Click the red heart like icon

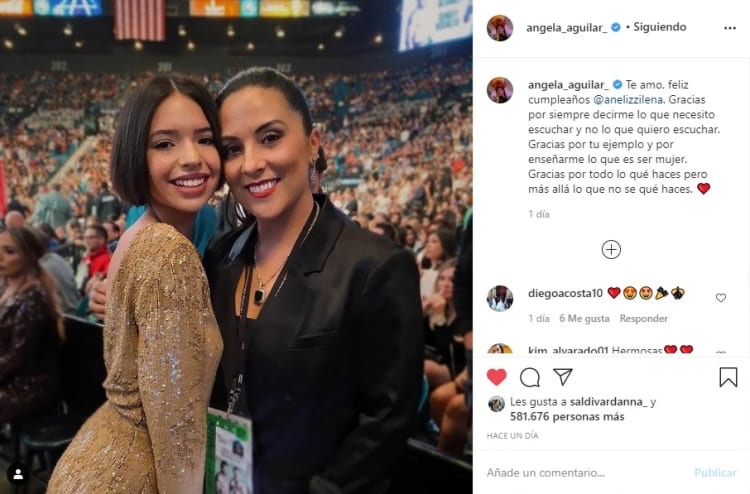[x=496, y=377]
